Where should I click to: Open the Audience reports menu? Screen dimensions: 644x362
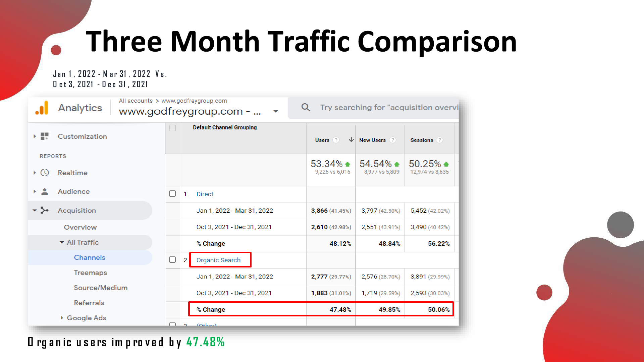coord(74,191)
